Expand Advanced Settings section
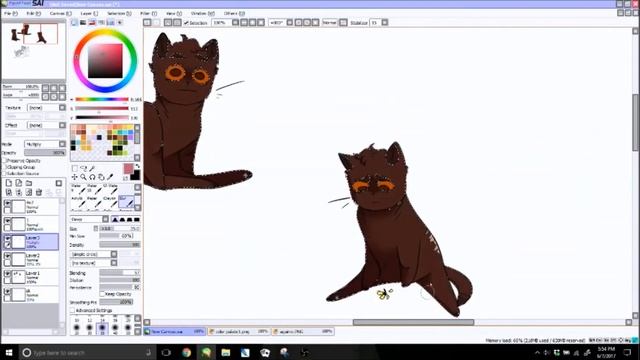The height and width of the screenshot is (360, 640). [x=73, y=310]
